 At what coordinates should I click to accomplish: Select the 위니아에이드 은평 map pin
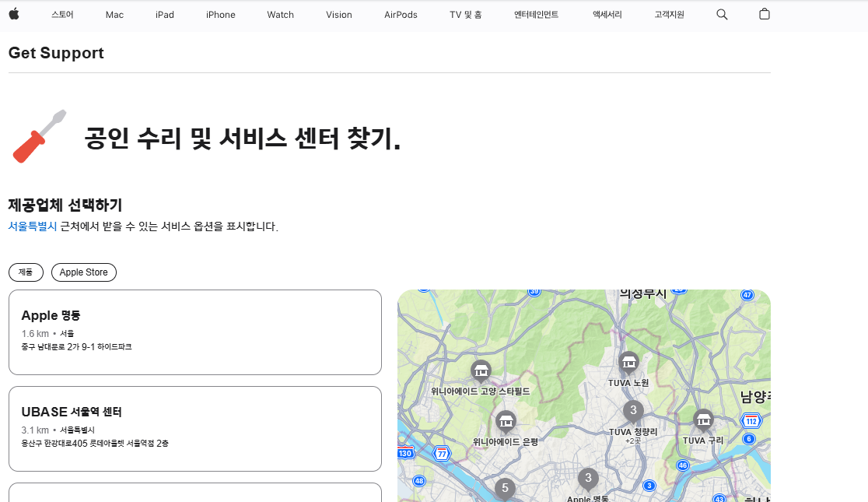click(x=506, y=422)
